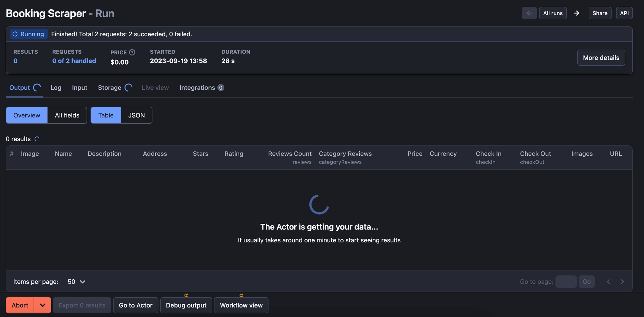Click the Go pagination button
This screenshot has height=317, width=644.
click(x=587, y=282)
